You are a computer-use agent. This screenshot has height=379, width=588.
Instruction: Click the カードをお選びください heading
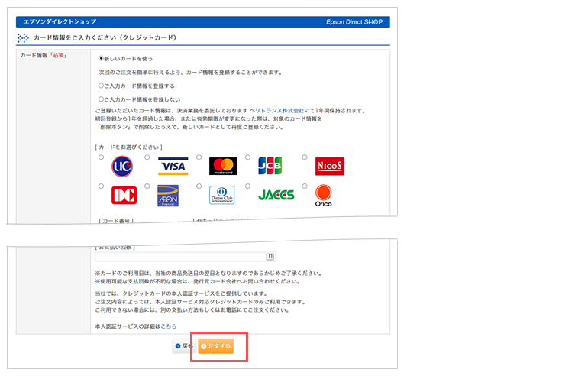tap(128, 147)
